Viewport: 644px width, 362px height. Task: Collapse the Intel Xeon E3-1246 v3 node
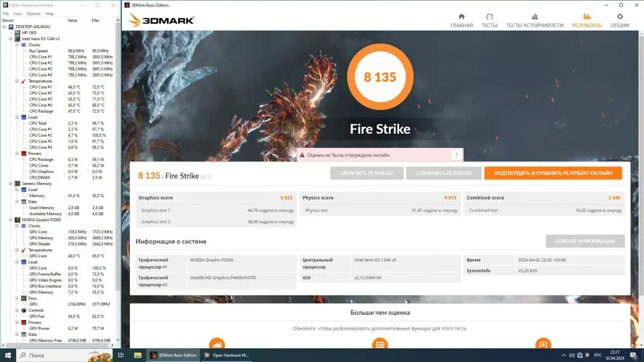coord(11,39)
